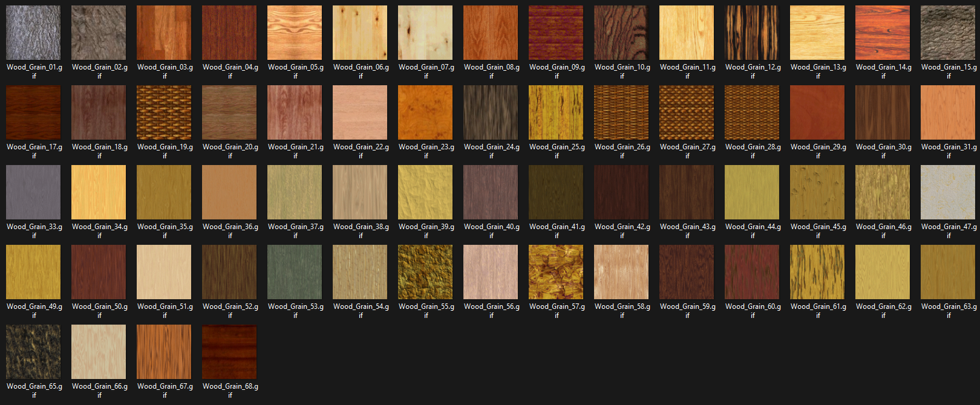Screen dimensions: 980x405
Task: Choose the Wood_Grain_55.gif rough gold thumbnail
Action: (425, 272)
